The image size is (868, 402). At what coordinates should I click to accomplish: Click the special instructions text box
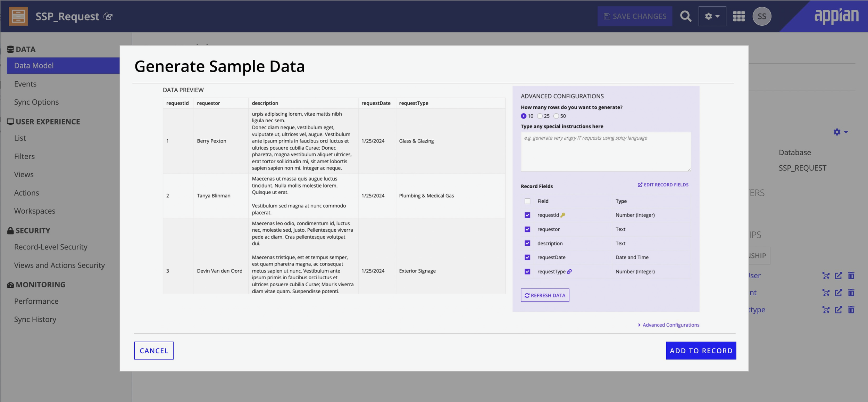[x=605, y=152]
